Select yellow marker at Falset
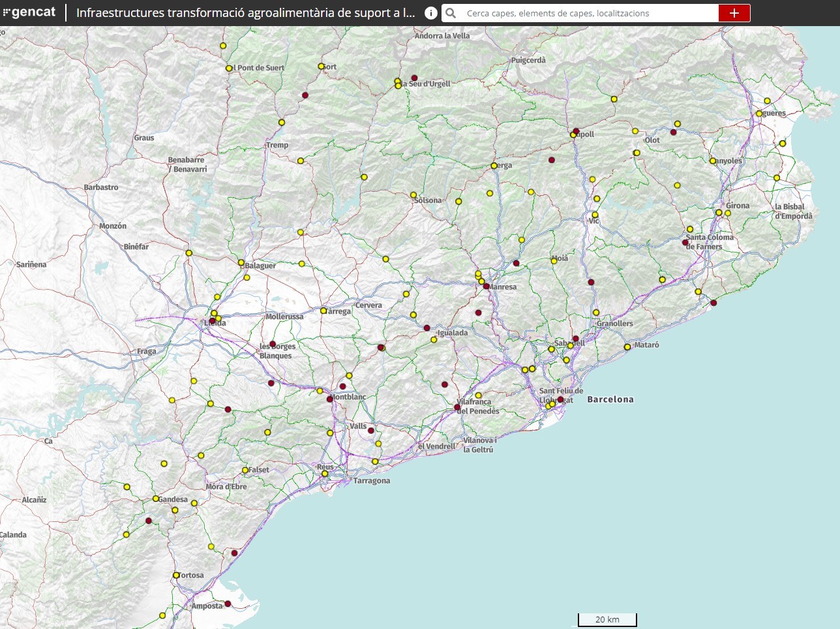The image size is (840, 629). [245, 470]
